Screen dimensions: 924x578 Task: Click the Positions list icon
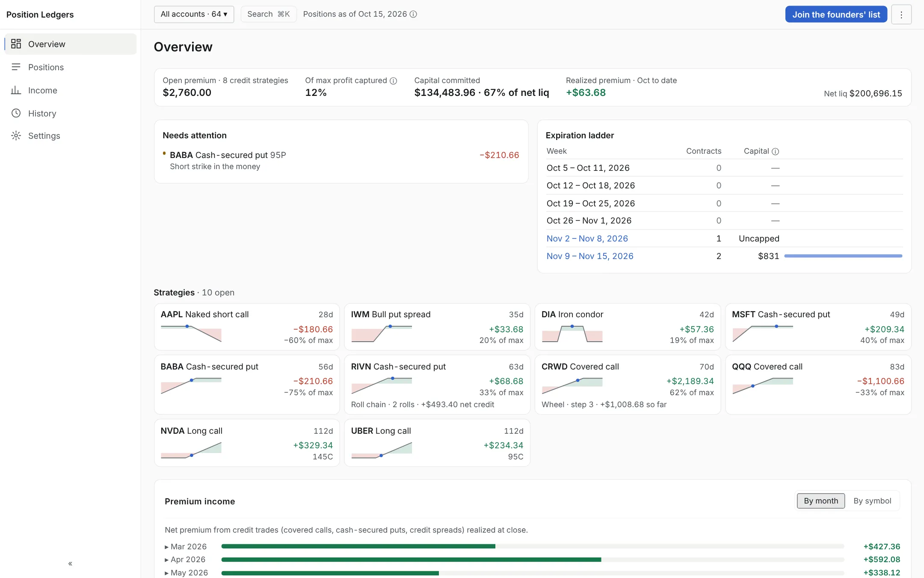point(16,67)
